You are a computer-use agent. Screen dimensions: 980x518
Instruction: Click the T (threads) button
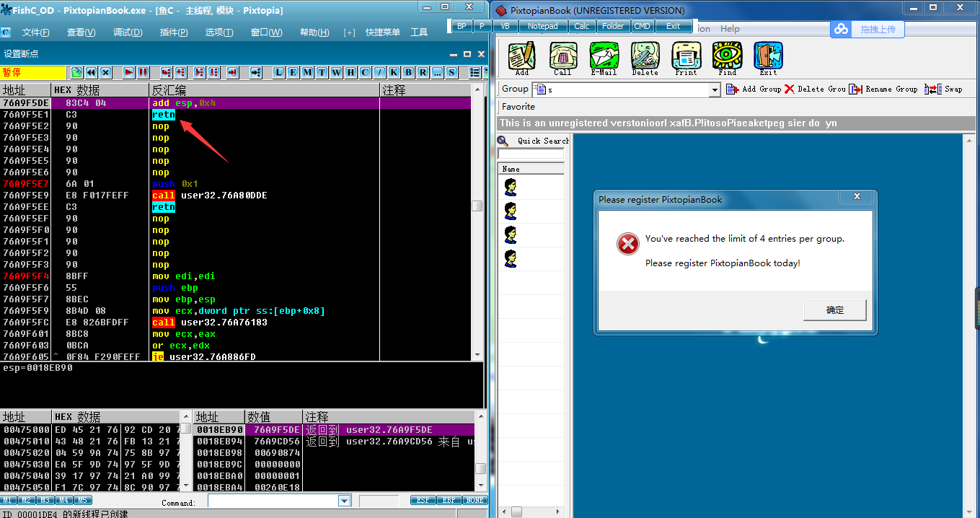[322, 72]
